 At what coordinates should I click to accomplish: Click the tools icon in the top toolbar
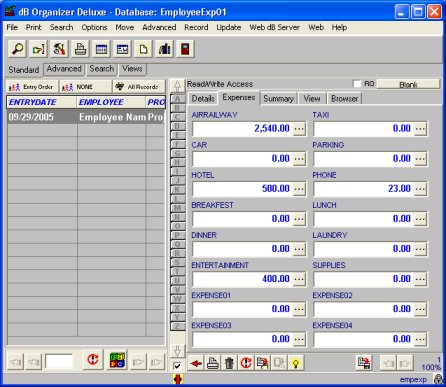coord(59,49)
